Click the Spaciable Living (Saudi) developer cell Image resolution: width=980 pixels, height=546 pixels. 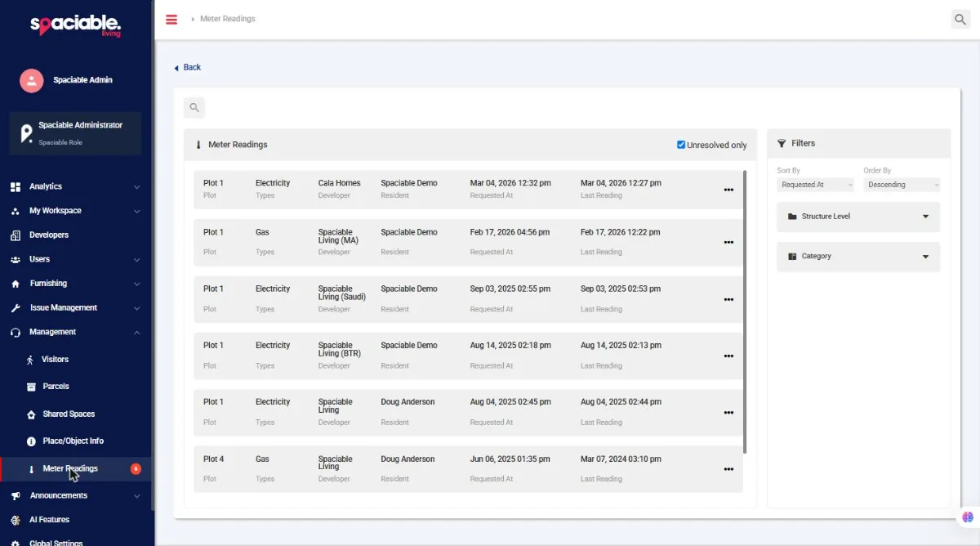click(342, 293)
